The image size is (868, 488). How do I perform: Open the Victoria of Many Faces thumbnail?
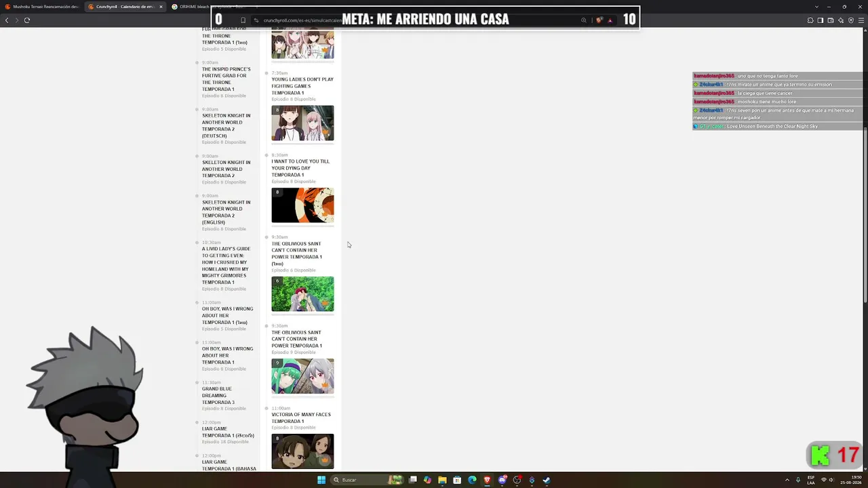pyautogui.click(x=302, y=451)
